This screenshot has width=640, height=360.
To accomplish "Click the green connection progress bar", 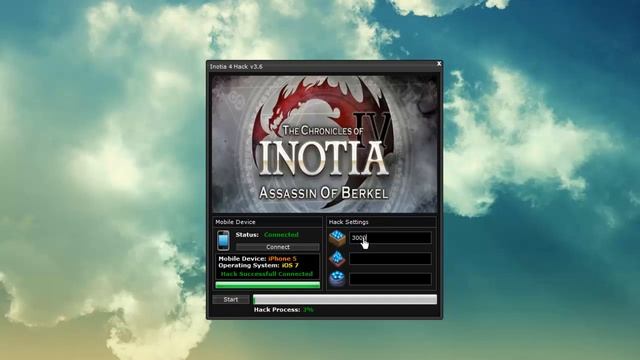I will [x=268, y=285].
